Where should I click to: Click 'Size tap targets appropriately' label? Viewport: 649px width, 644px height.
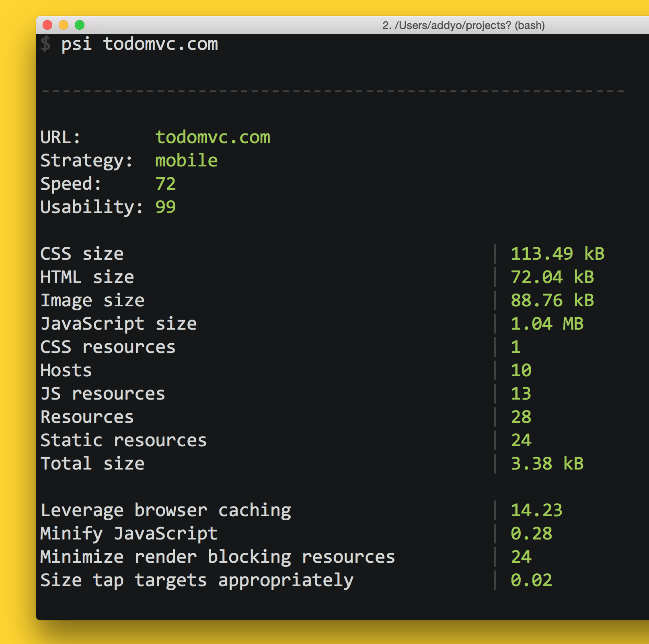click(197, 581)
